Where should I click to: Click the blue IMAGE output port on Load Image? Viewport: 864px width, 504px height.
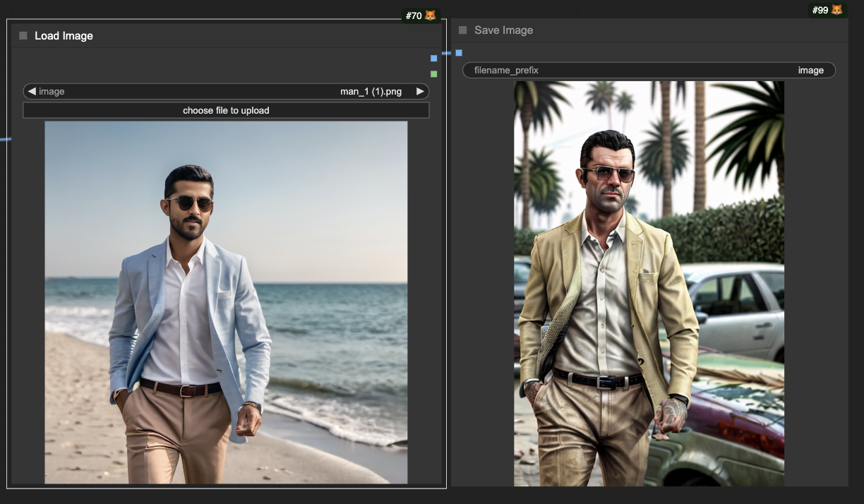(433, 59)
